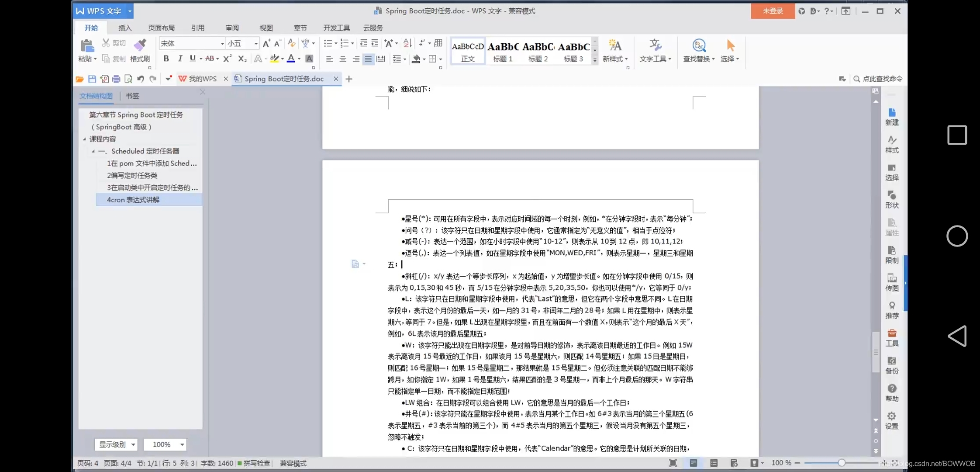Center align the paragraph
Viewport: 980px width, 472px height.
pyautogui.click(x=343, y=59)
